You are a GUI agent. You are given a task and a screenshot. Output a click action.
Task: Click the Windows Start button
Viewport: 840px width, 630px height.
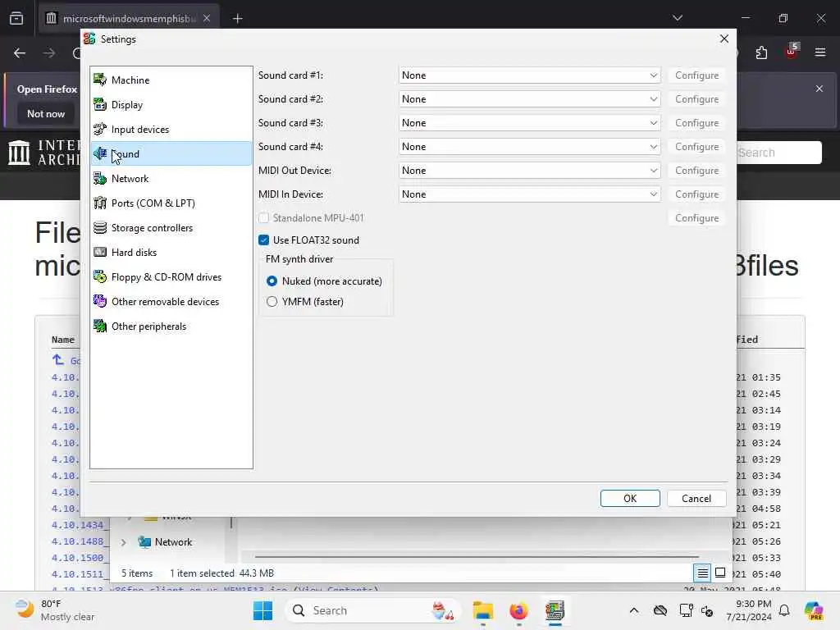pyautogui.click(x=262, y=610)
